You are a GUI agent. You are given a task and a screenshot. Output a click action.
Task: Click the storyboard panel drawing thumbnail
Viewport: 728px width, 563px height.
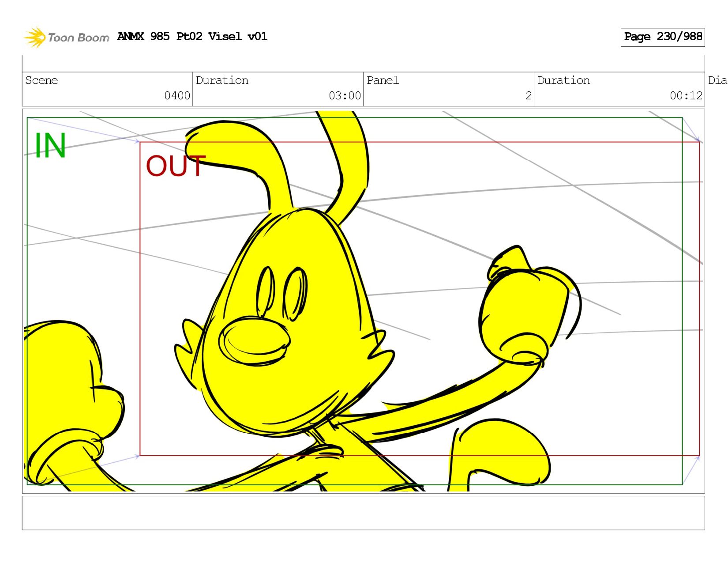coord(363,301)
